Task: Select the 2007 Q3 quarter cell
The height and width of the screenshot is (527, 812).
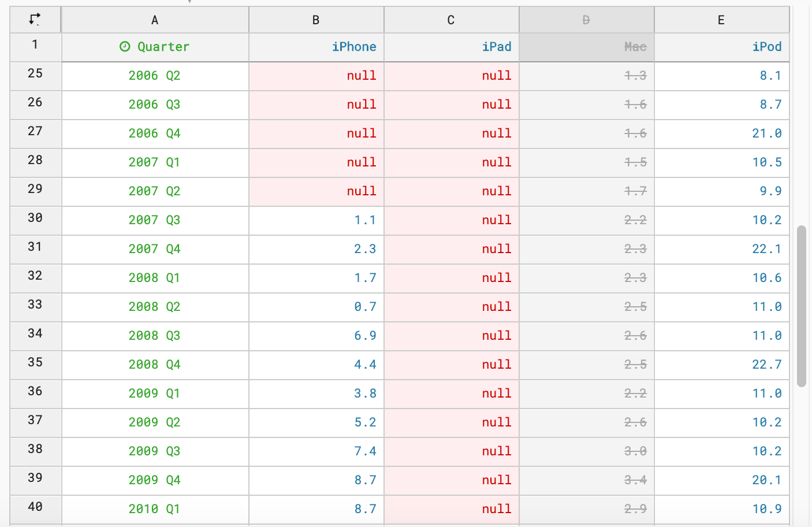Action: (155, 220)
